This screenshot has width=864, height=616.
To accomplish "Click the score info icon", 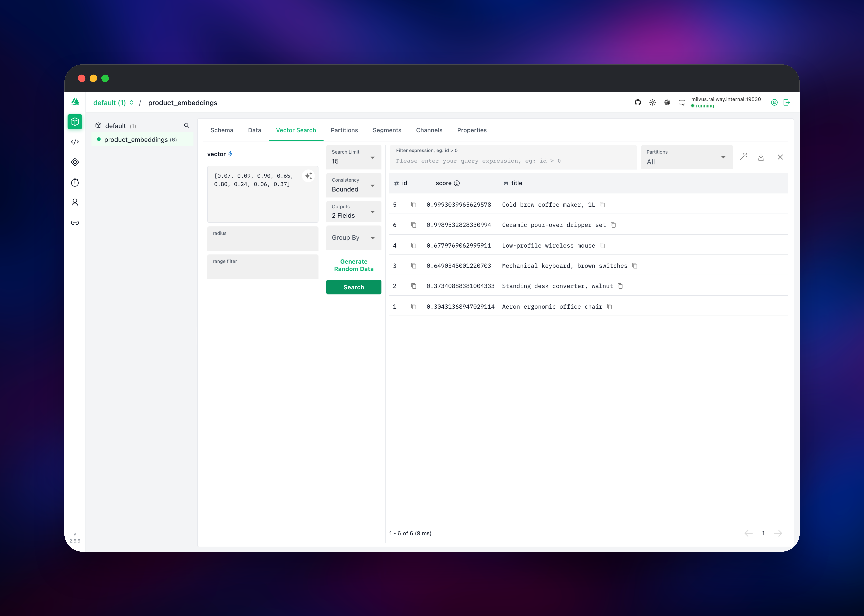I will pyautogui.click(x=457, y=183).
